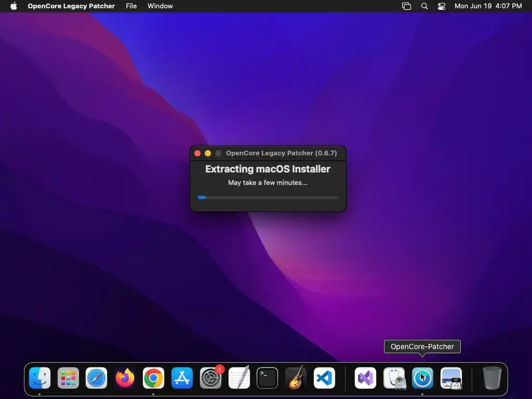Open the App Store icon

(182, 378)
